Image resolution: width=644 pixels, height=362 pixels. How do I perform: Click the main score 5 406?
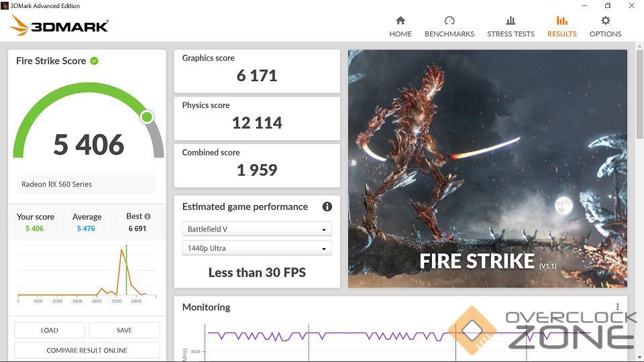pyautogui.click(x=89, y=145)
